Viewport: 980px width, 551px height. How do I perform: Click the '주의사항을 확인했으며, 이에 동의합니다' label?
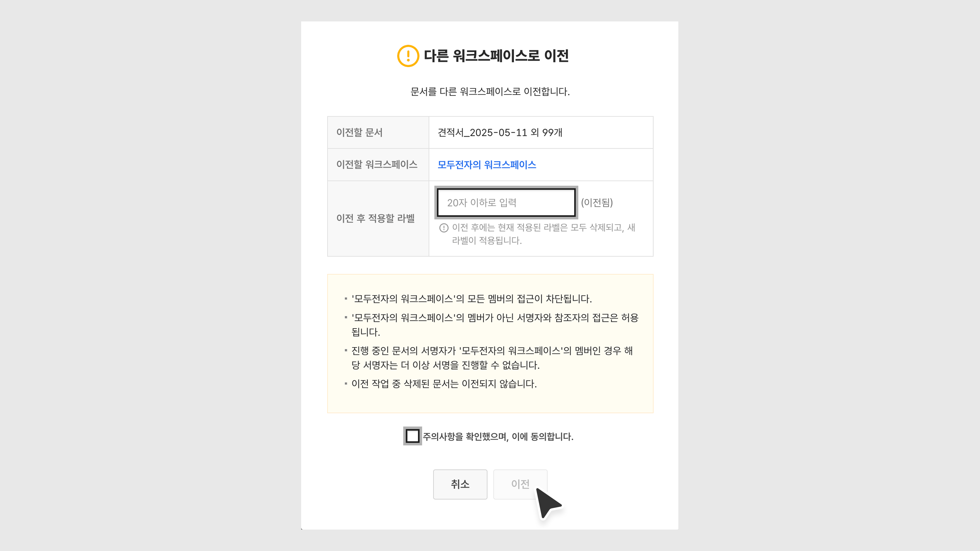click(x=498, y=436)
